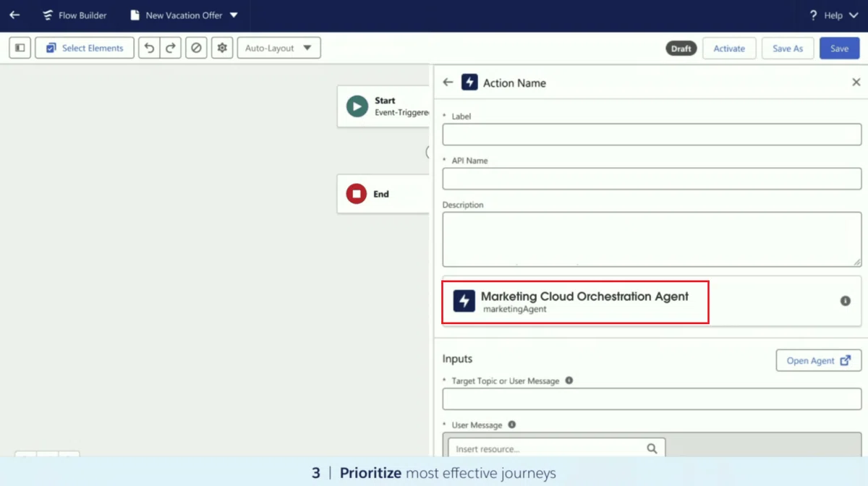The height and width of the screenshot is (486, 868).
Task: Click the search magnifier in Insert resource
Action: coord(652,448)
